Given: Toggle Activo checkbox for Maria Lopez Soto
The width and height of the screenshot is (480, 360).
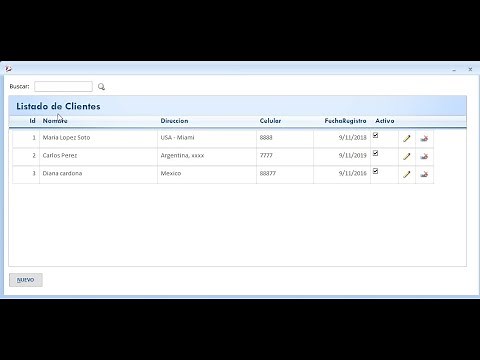Looking at the screenshot, I should pyautogui.click(x=375, y=135).
